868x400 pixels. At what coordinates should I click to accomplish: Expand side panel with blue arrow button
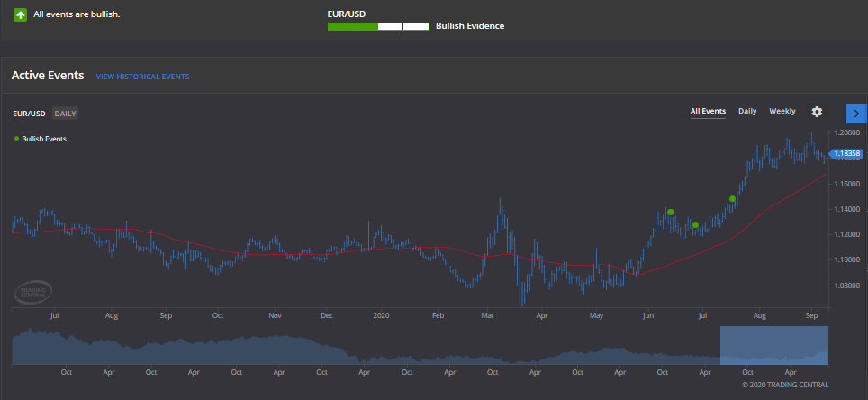857,114
